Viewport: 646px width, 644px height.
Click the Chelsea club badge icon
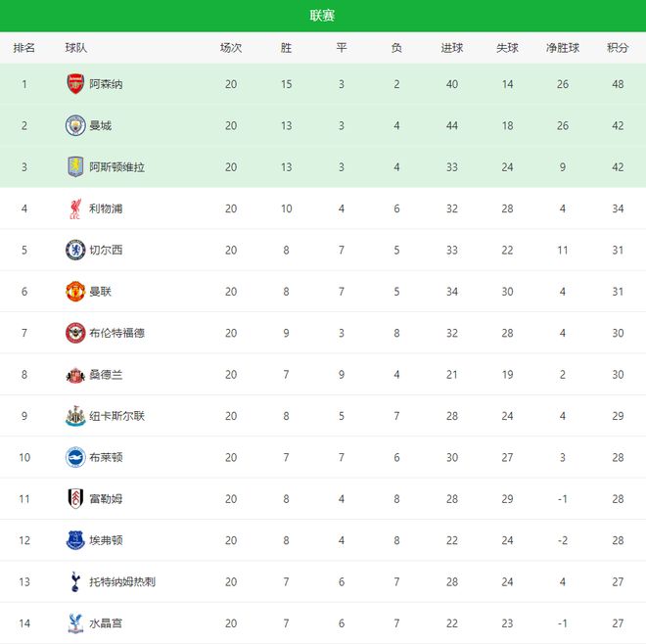point(75,250)
